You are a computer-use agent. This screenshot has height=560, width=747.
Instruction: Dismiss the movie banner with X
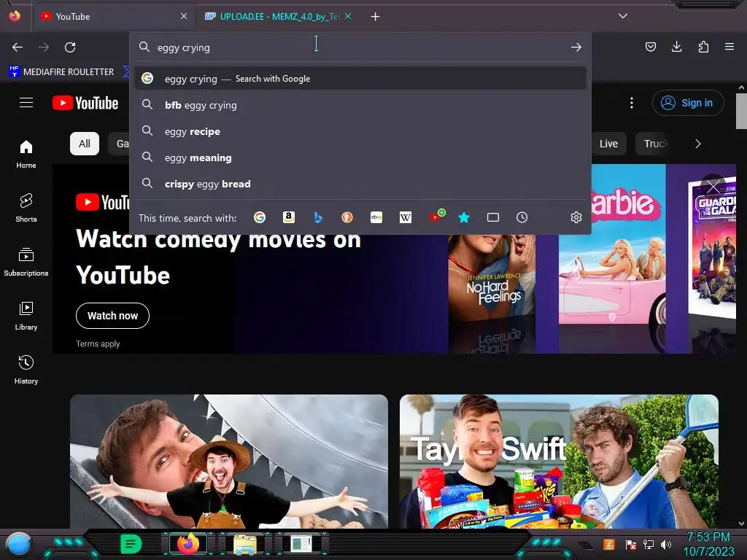713,187
